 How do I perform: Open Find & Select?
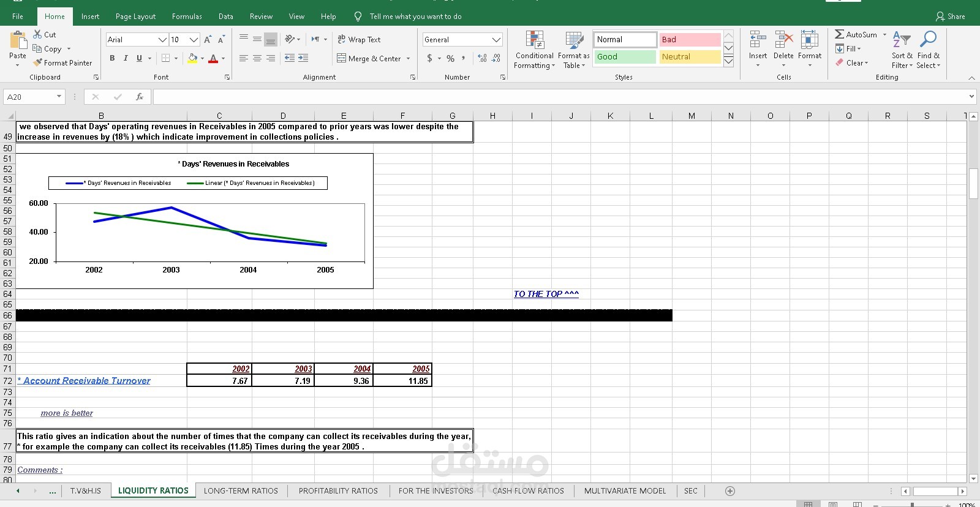(x=929, y=50)
